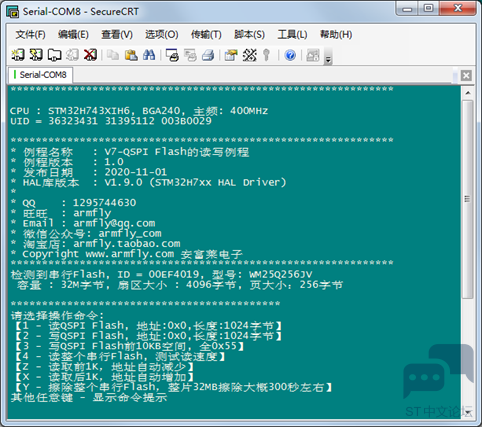The image size is (482, 427).
Task: Paste using the clipboard toolbar icon
Action: 131,55
